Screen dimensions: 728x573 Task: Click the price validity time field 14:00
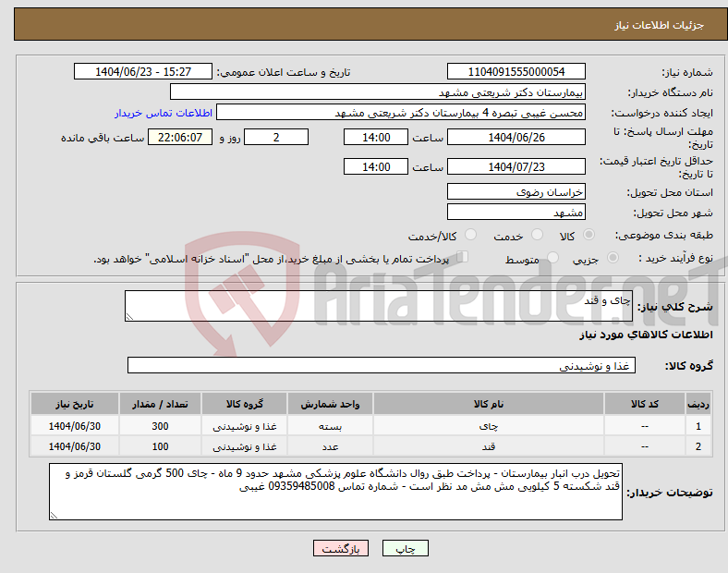click(x=376, y=166)
